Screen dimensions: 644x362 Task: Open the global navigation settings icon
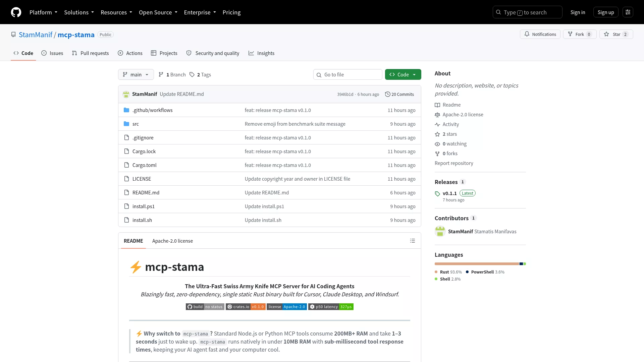(628, 12)
